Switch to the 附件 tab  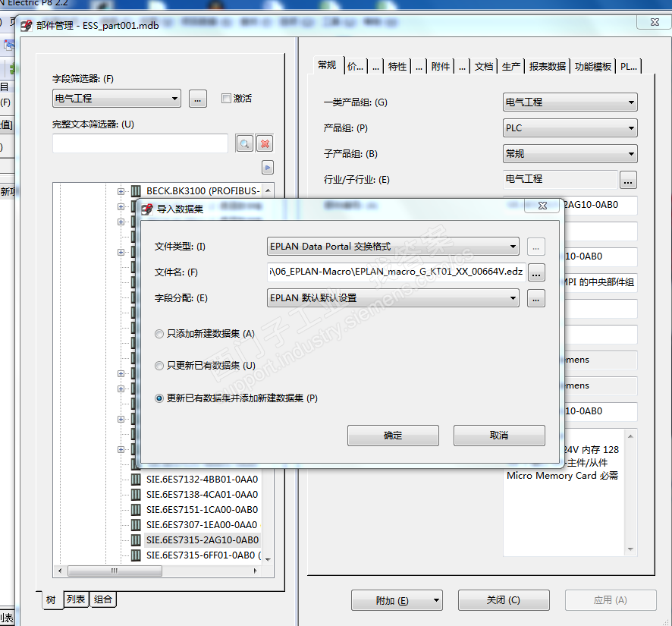coord(441,67)
